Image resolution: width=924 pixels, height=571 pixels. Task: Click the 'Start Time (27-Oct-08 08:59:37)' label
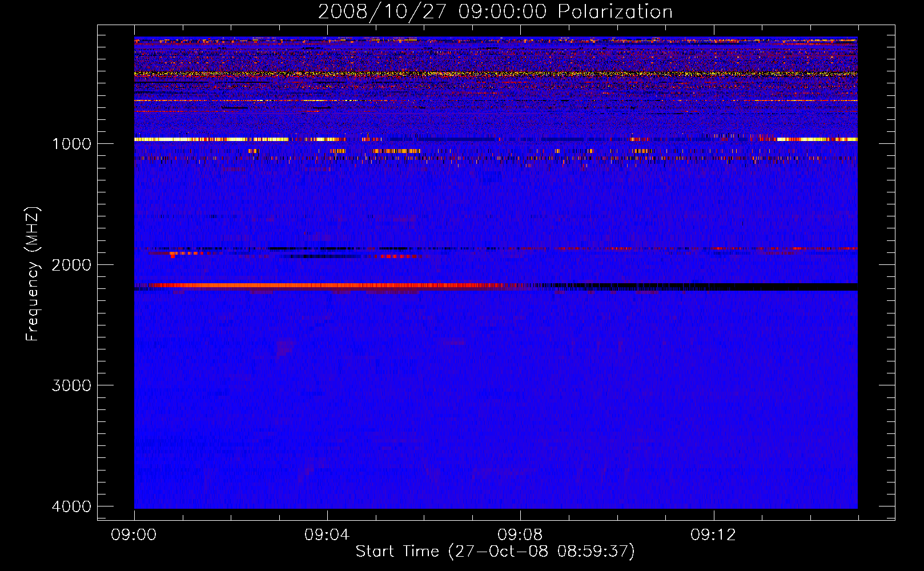495,552
